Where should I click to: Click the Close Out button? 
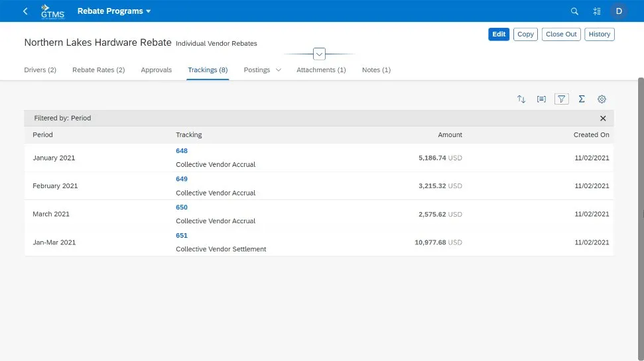point(561,34)
